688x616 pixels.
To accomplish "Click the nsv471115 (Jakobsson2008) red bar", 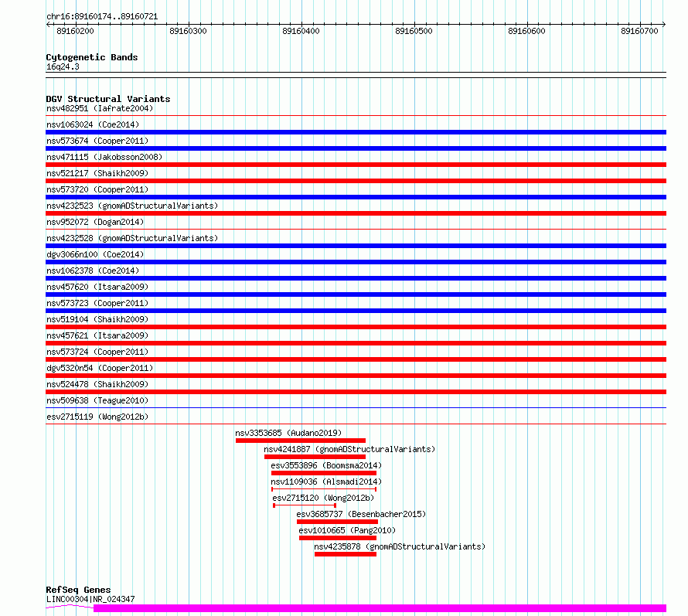I will point(356,165).
